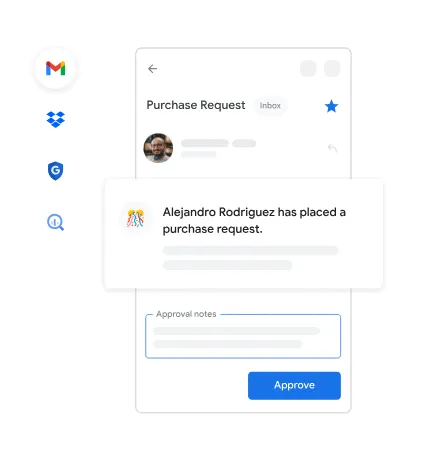This screenshot has width=433, height=457.
Task: Click the sender's profile photo
Action: 158,148
